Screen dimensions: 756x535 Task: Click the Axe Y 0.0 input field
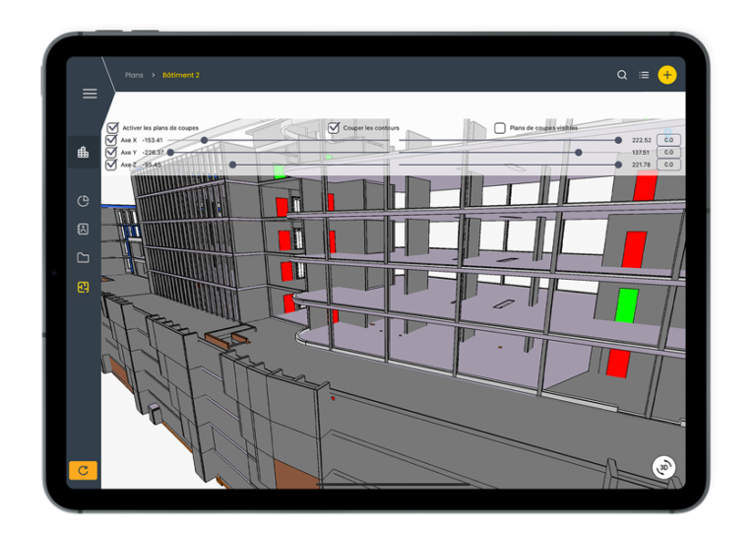668,152
